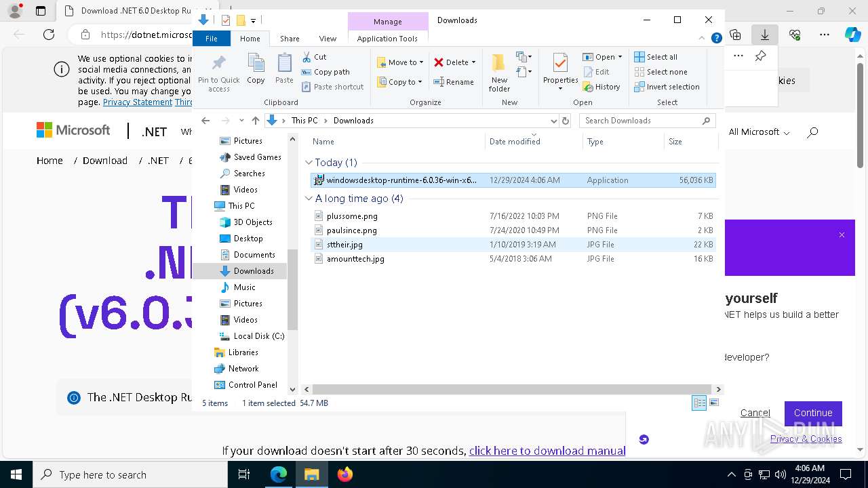The image size is (868, 488).
Task: Open the Quick Access Toolbar customize arrow
Action: pos(253,20)
